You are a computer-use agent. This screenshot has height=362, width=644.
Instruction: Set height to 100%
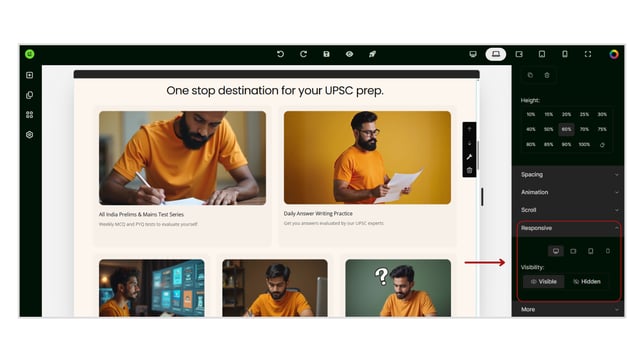coord(584,144)
